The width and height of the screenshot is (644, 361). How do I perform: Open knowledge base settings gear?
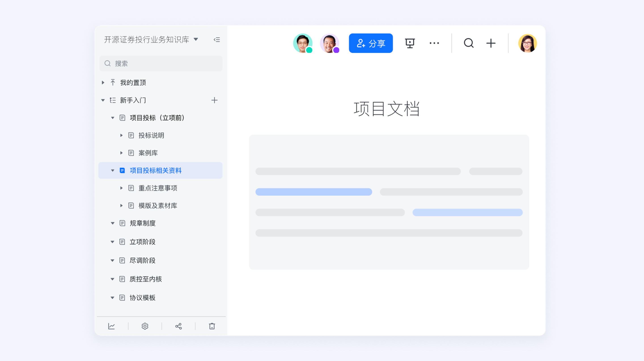(145, 326)
